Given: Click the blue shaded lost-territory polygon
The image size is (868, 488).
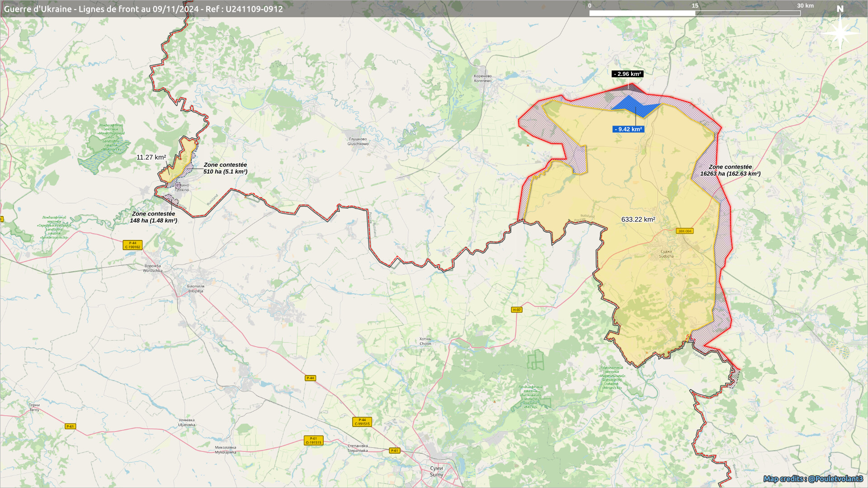Looking at the screenshot, I should pyautogui.click(x=631, y=105).
